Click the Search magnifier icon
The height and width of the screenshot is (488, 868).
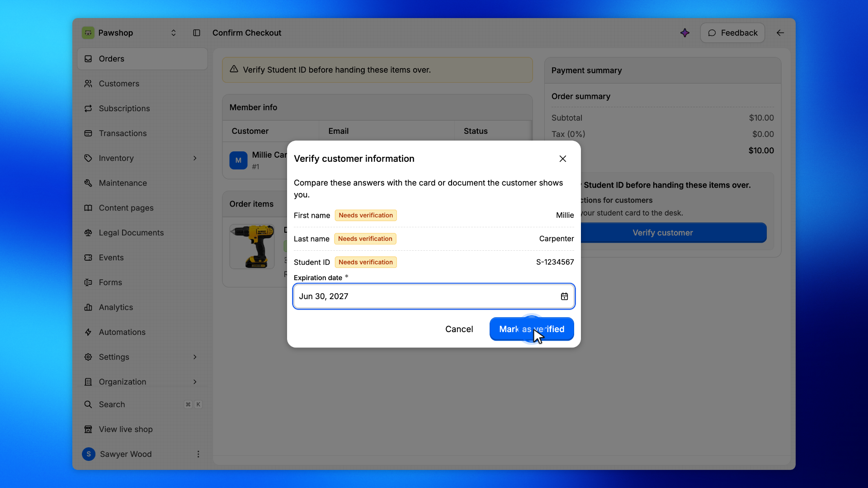coord(88,404)
